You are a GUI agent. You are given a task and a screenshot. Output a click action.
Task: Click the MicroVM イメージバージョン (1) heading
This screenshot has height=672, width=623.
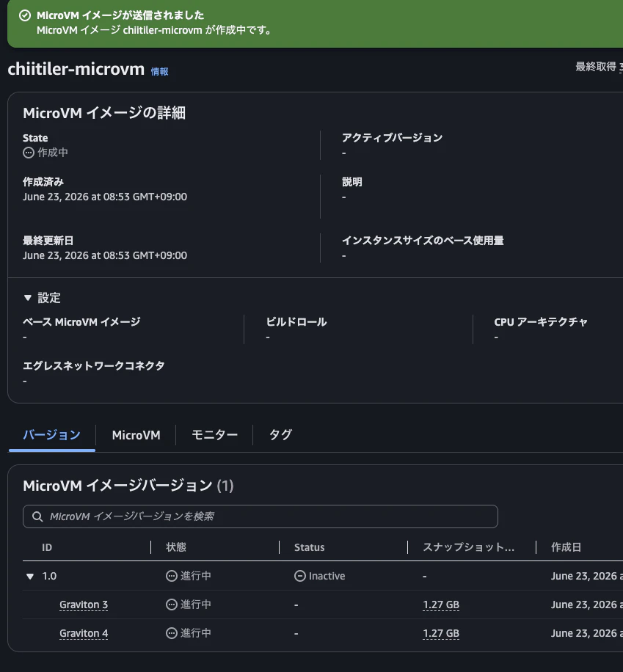tap(128, 486)
